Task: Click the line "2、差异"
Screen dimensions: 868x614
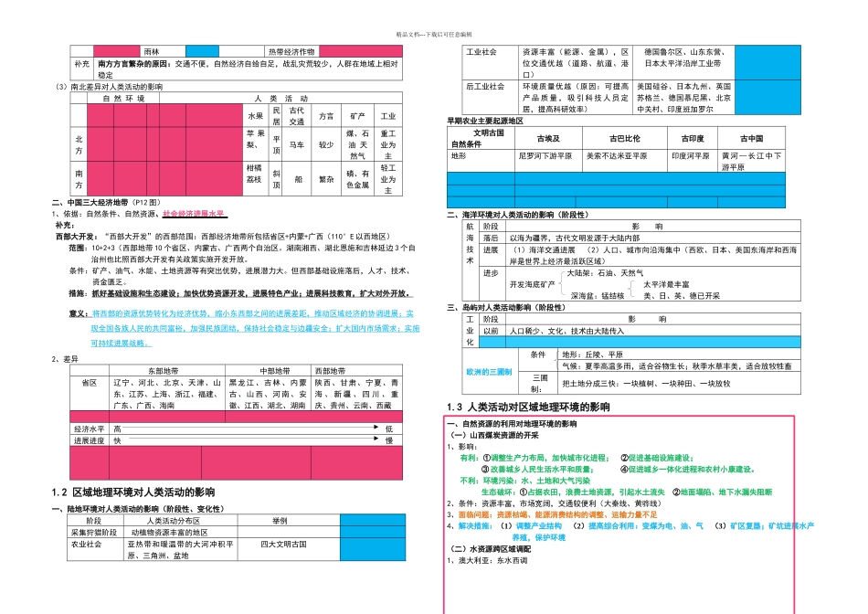Action: point(65,359)
